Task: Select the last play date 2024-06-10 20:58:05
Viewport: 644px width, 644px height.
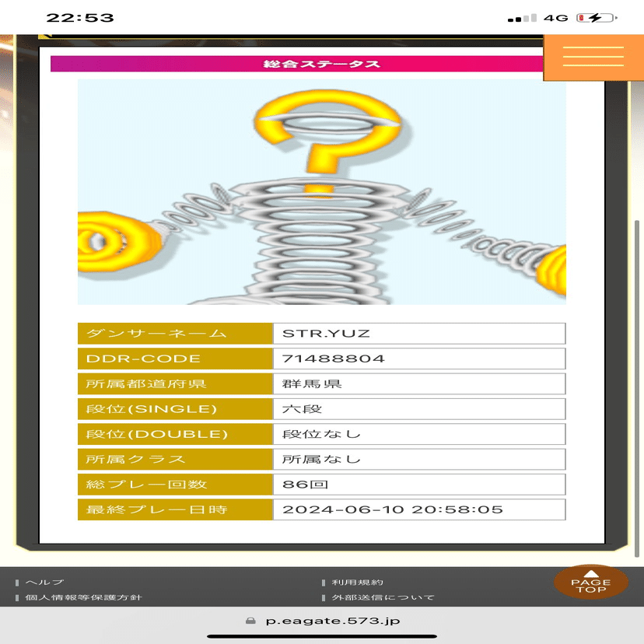Action: [x=393, y=509]
